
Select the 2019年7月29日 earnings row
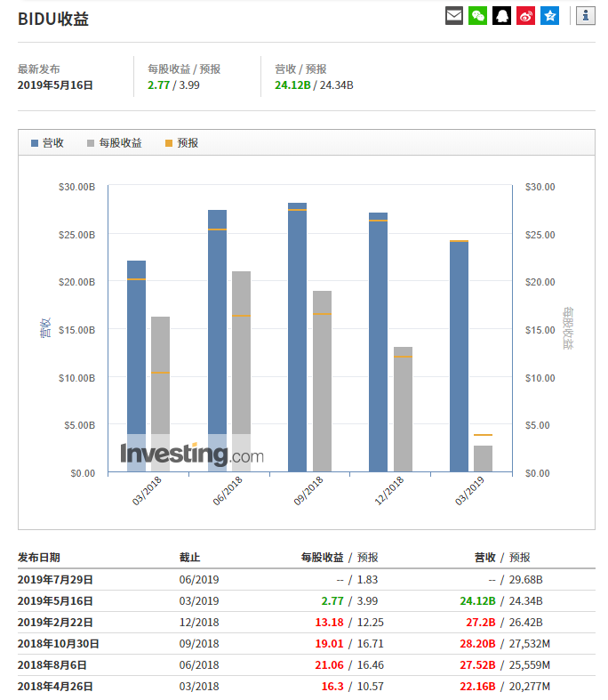coord(55,579)
